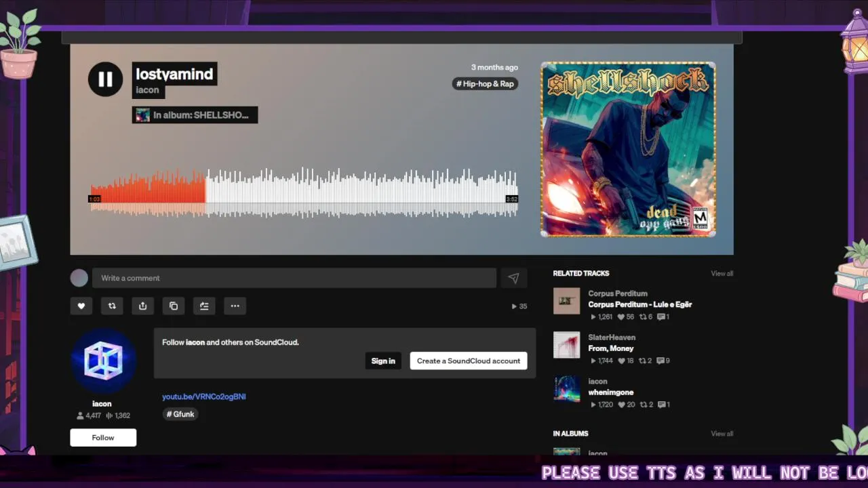Screen dimensions: 868x488
Task: Like the track with heart icon
Action: (81, 306)
